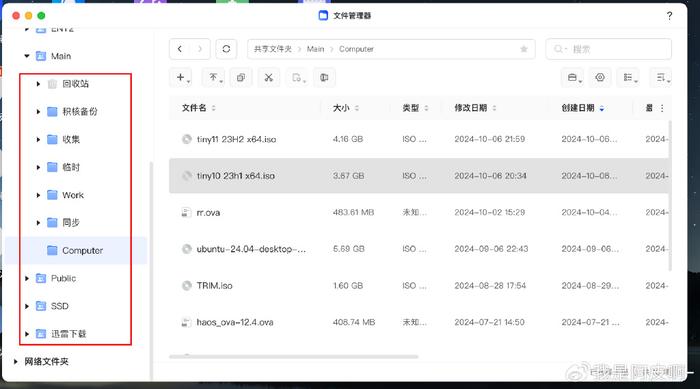This screenshot has height=389, width=700.
Task: Sort by 文件名 column header
Action: pos(194,108)
